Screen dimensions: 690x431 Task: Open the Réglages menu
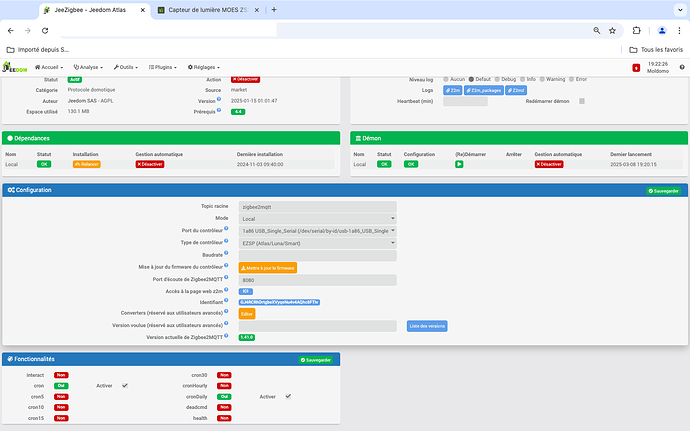[x=204, y=67]
